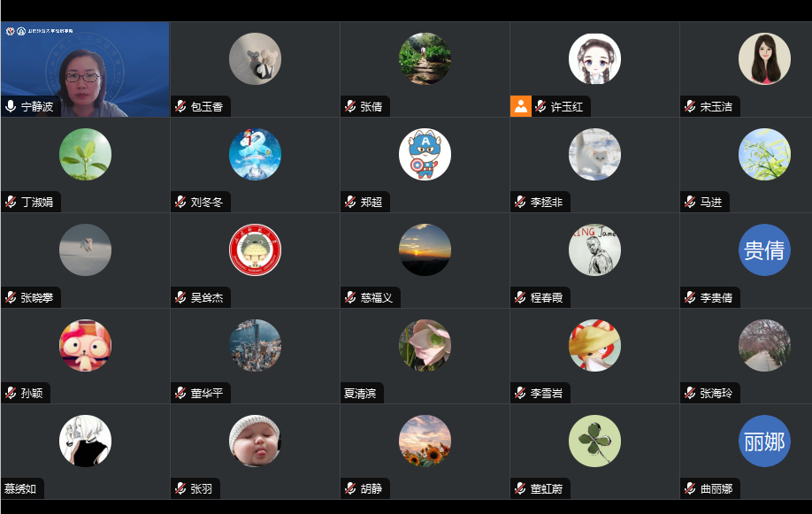Image resolution: width=812 pixels, height=514 pixels.
Task: Click the blue 丽娜 circle avatar
Action: tap(764, 441)
